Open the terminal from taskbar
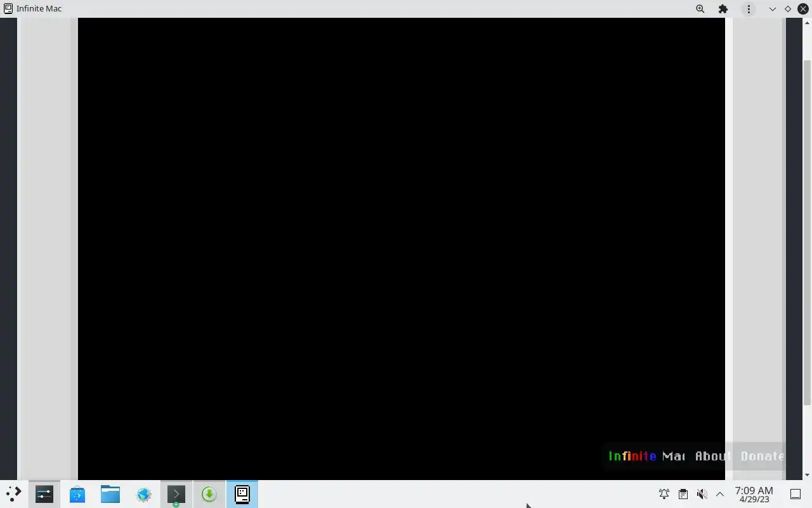The height and width of the screenshot is (508, 812). (x=176, y=494)
